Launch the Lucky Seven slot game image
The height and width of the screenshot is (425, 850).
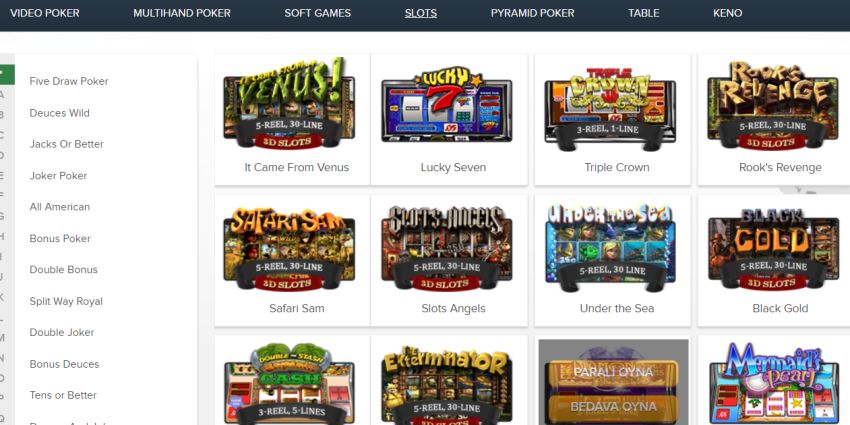click(447, 104)
